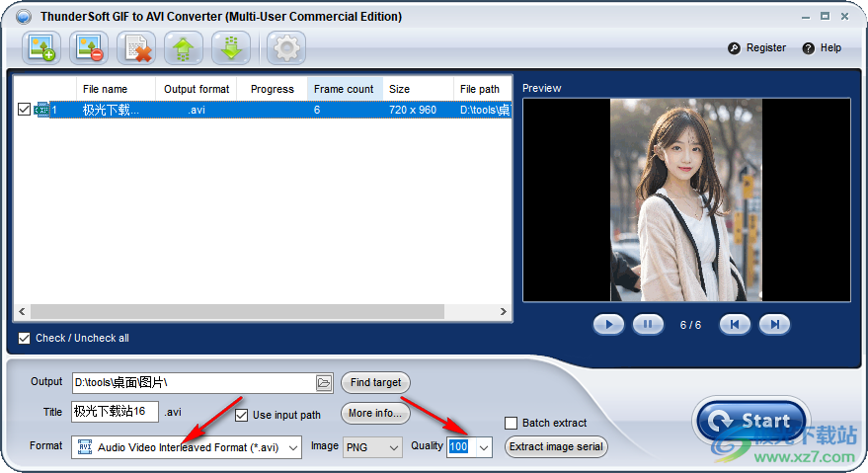Click the preview image of the girl
Screen dimensions: 868x473
686,199
